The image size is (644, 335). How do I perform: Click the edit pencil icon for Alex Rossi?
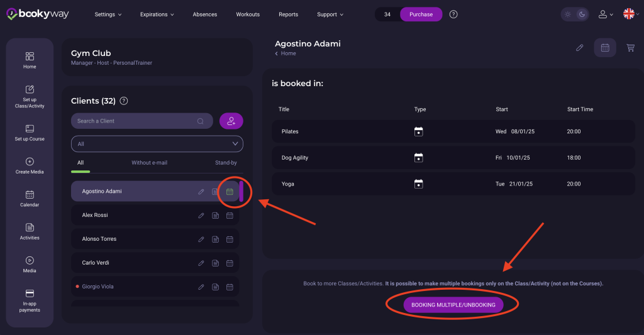(x=201, y=216)
